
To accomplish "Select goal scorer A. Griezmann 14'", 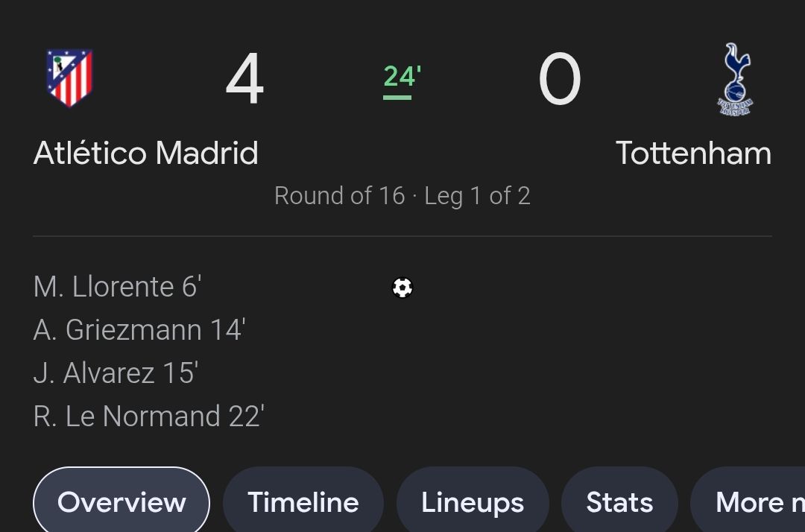I will 139,330.
